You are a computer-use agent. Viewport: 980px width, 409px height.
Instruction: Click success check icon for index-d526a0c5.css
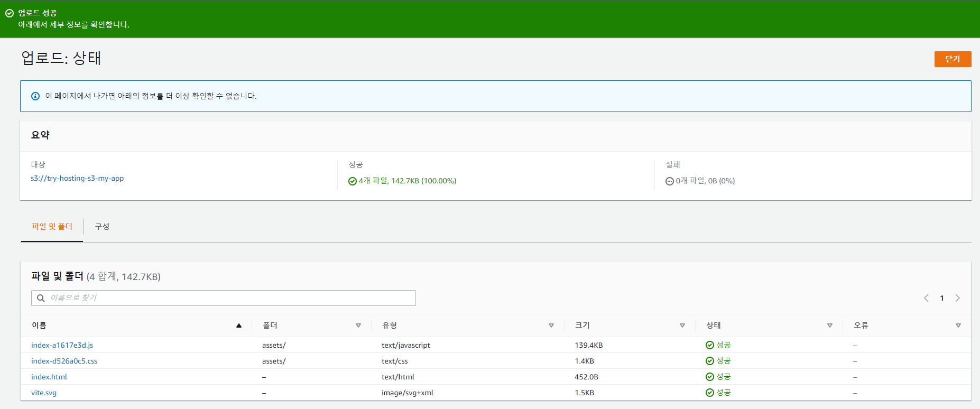click(x=710, y=361)
